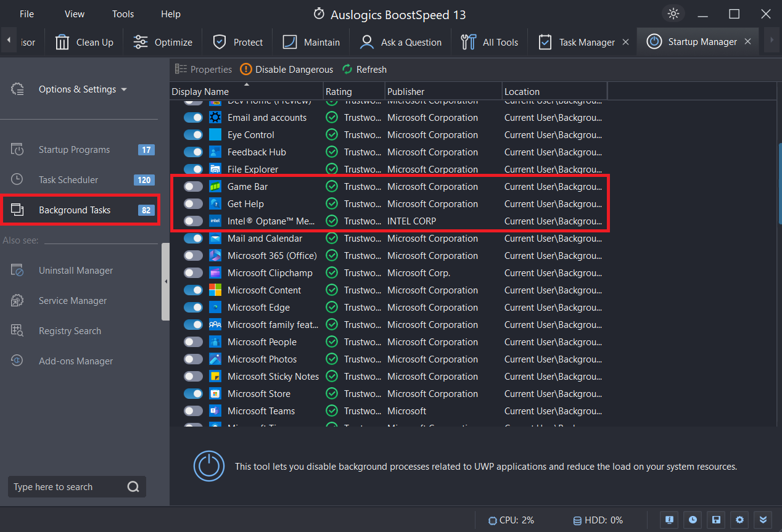The height and width of the screenshot is (532, 782).
Task: Enable the Game Bar background task
Action: (x=194, y=187)
